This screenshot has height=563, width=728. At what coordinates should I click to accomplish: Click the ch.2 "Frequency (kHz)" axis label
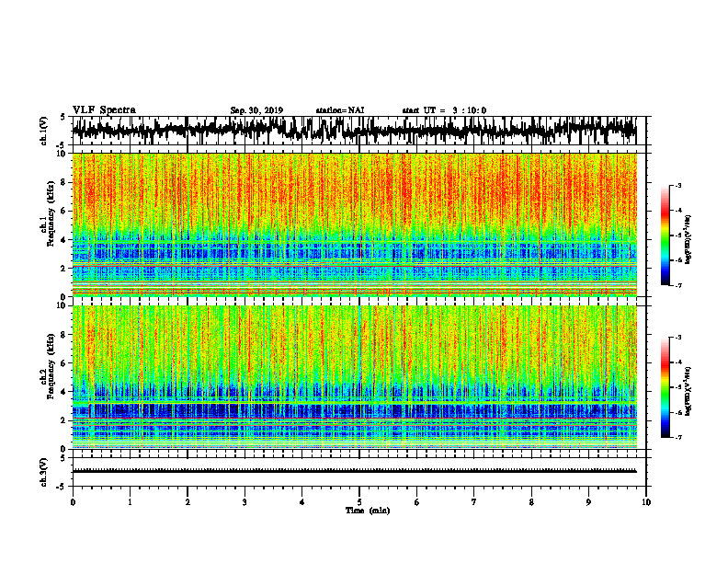pyautogui.click(x=51, y=366)
